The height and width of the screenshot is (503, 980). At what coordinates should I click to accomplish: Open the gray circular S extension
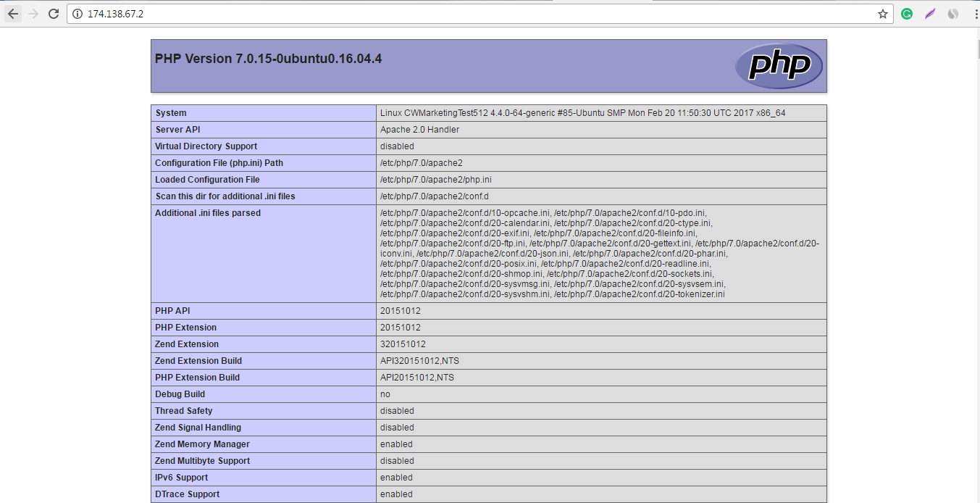953,14
